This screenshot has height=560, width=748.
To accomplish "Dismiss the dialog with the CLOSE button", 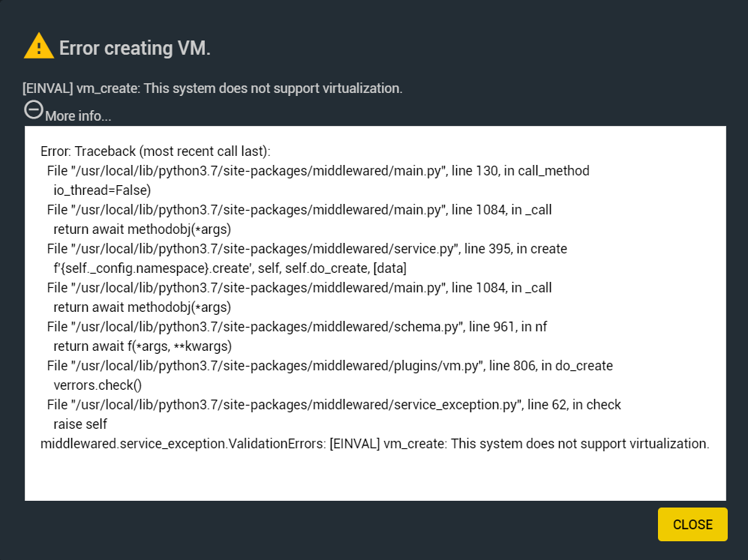I will coord(692,524).
